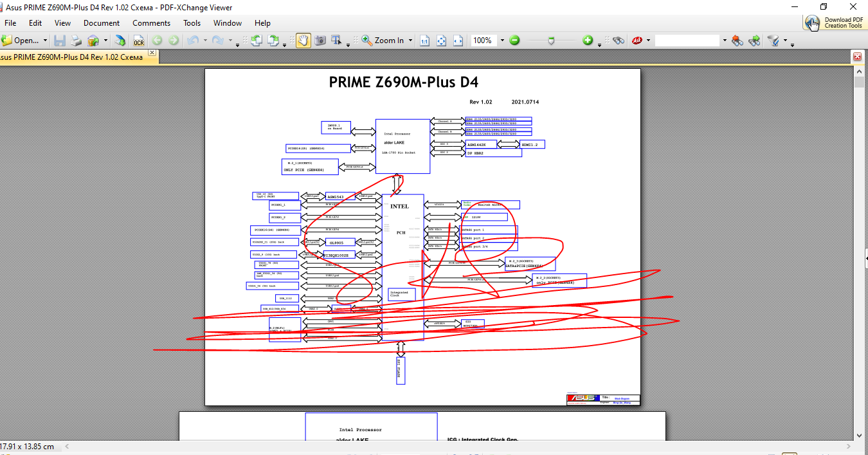Open the Tools menu
The image size is (868, 455).
(192, 23)
